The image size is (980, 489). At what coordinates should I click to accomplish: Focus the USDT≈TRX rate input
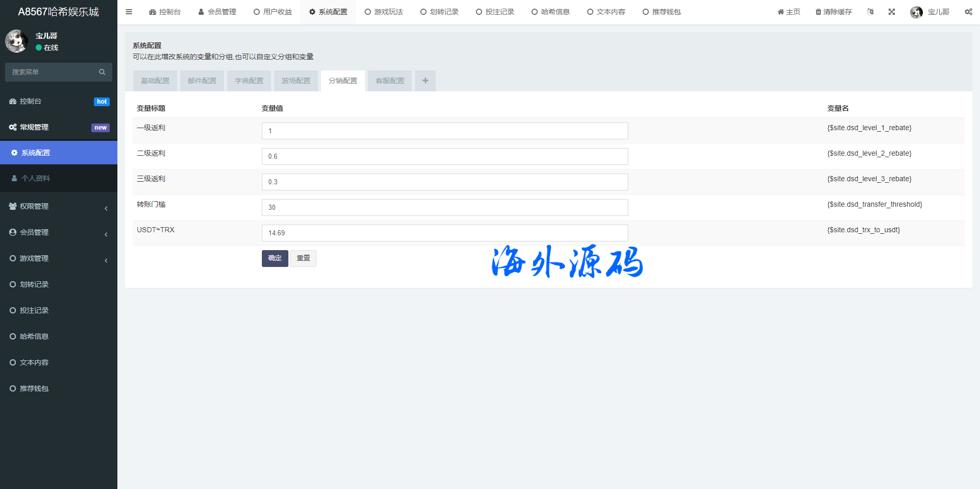coord(445,233)
